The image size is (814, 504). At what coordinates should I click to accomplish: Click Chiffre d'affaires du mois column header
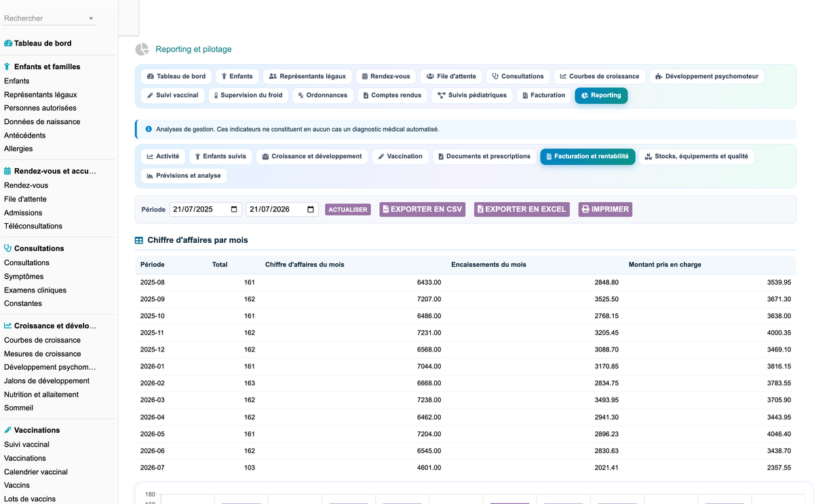click(305, 265)
